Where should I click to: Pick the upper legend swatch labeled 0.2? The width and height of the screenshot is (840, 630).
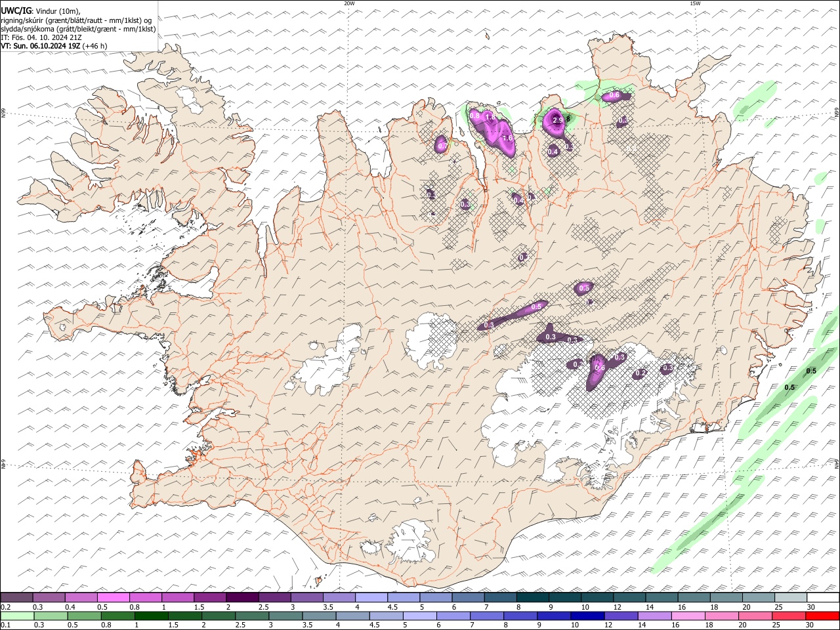coord(16,597)
